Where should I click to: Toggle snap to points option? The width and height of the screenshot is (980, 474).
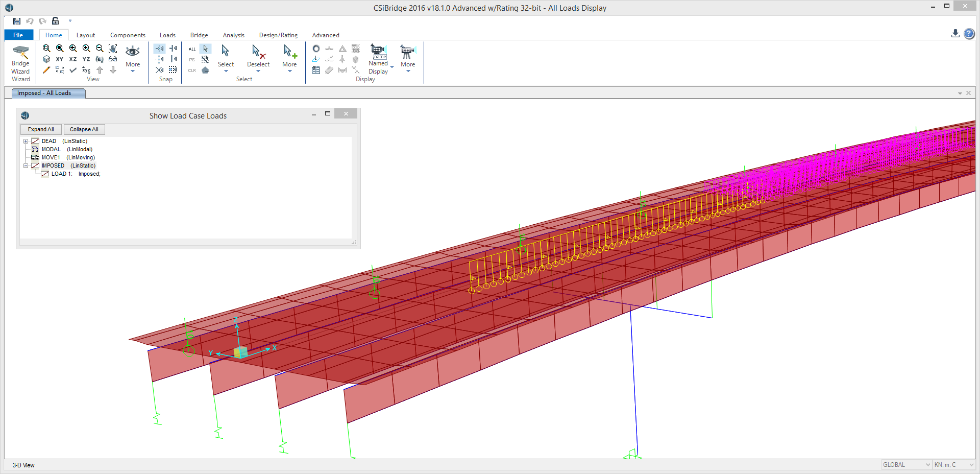[160, 49]
